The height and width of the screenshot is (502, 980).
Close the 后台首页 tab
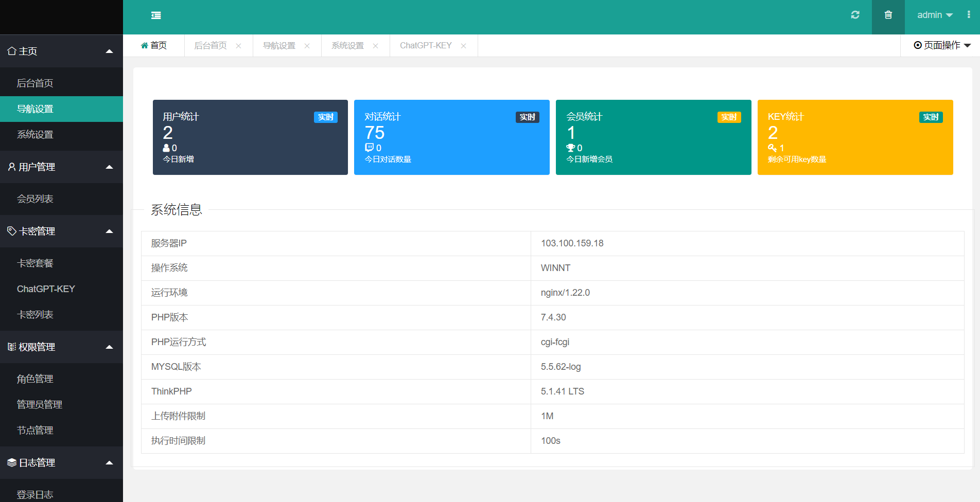[238, 46]
